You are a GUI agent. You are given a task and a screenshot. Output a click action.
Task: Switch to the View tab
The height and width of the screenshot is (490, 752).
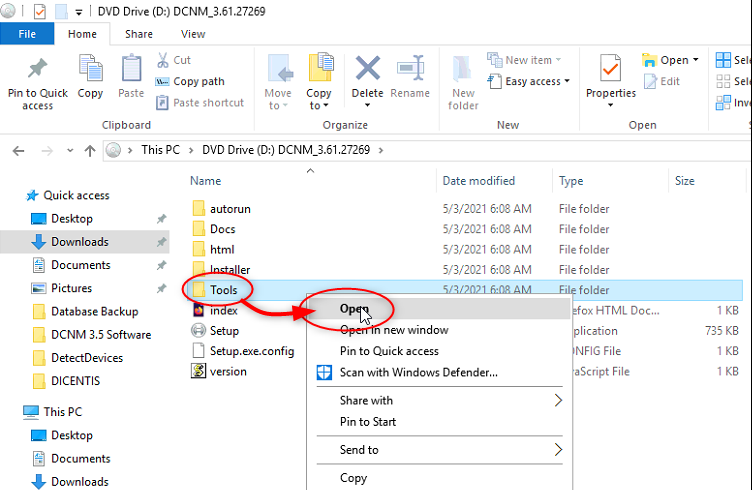pos(193,34)
